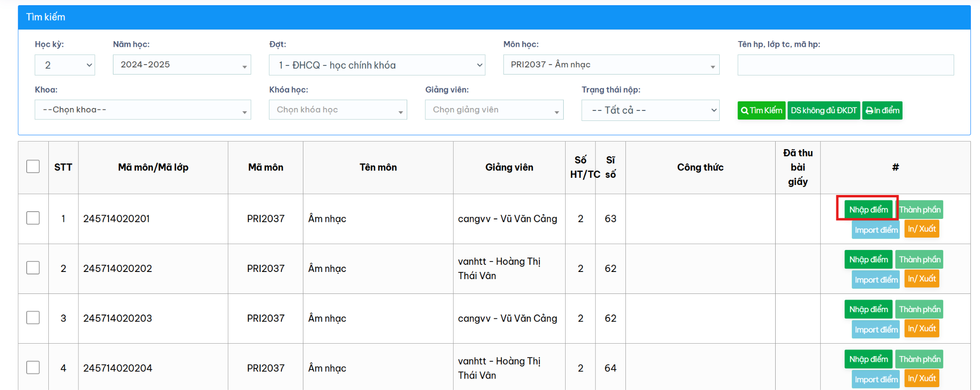Choose Import điểm for class 245714020202
Viewport: 980px width, 390px height.
coord(876,280)
